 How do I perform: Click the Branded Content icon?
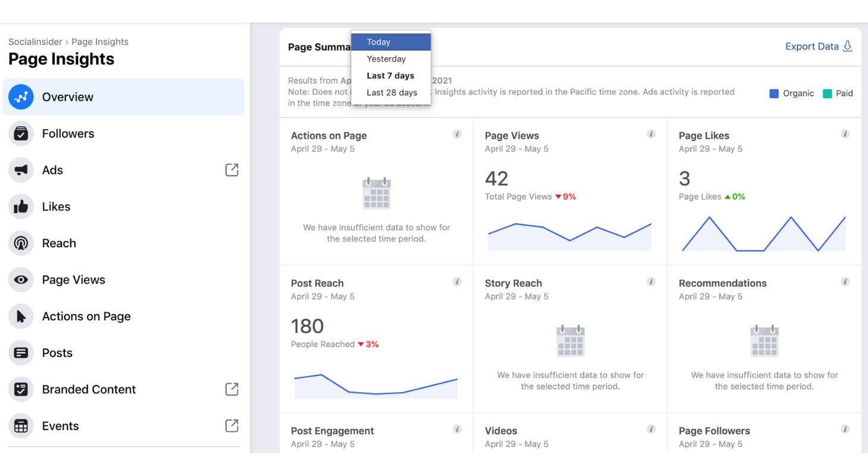[21, 390]
